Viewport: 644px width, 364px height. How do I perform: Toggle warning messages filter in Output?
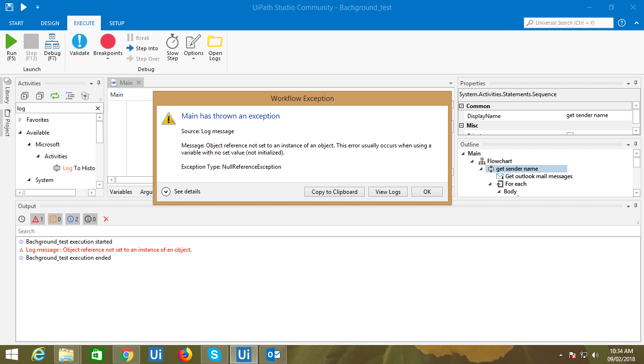coord(55,219)
